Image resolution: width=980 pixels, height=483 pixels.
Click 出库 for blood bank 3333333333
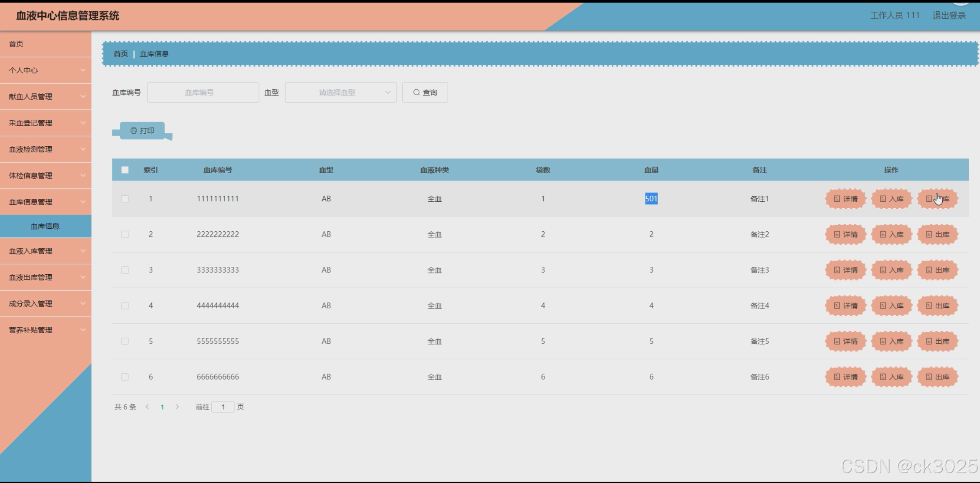pos(937,270)
